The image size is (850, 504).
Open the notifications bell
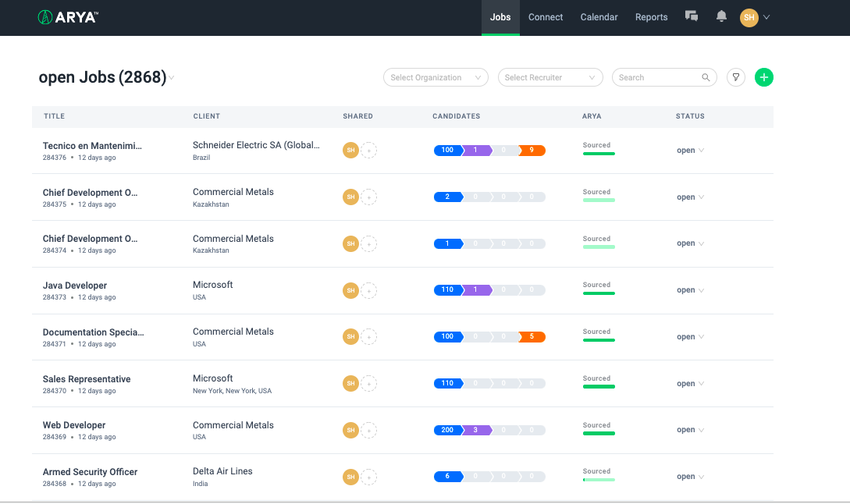721,16
